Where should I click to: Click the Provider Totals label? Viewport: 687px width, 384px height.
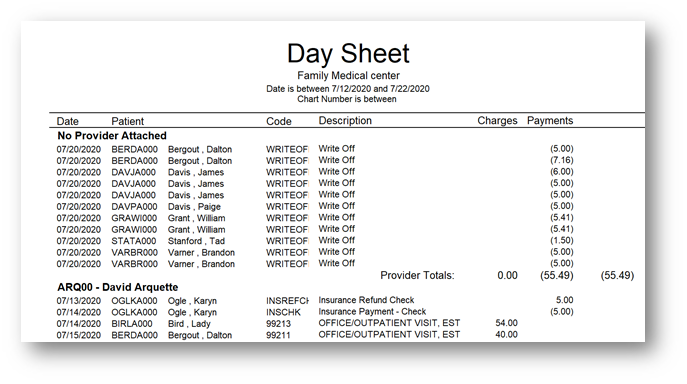click(x=417, y=275)
